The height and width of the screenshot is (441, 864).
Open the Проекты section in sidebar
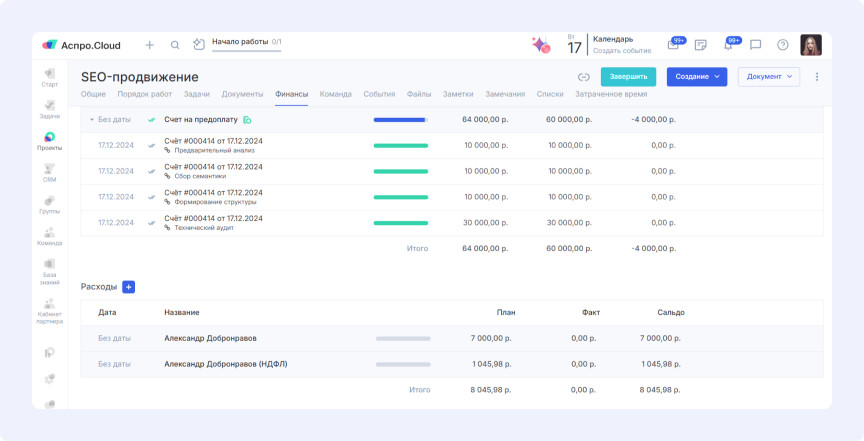(x=50, y=139)
